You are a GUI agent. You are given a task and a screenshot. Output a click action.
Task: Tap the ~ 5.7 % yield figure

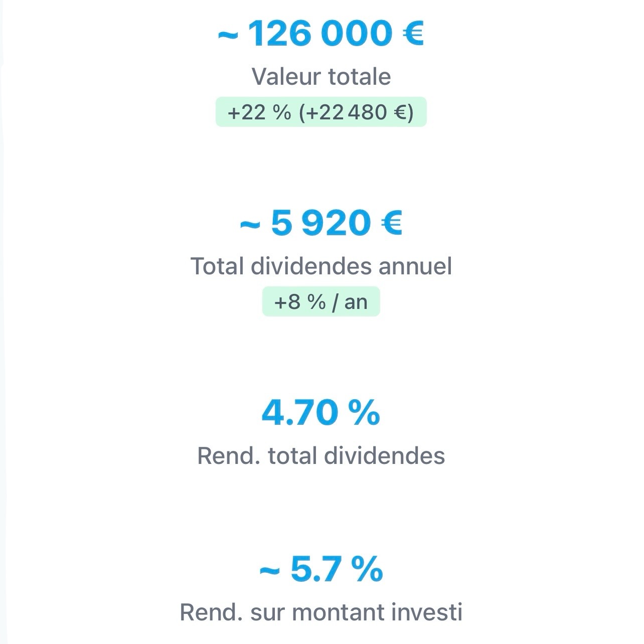(321, 569)
